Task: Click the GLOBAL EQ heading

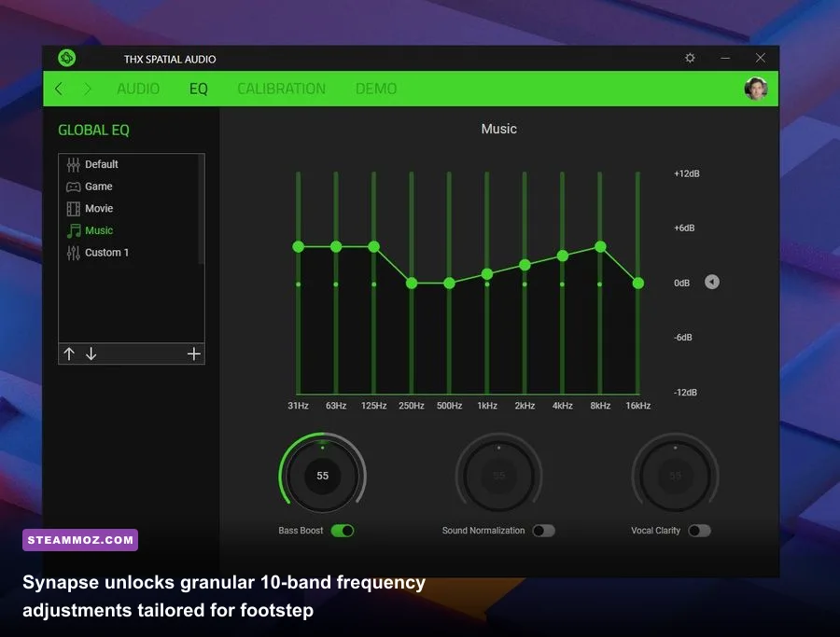Action: click(93, 130)
